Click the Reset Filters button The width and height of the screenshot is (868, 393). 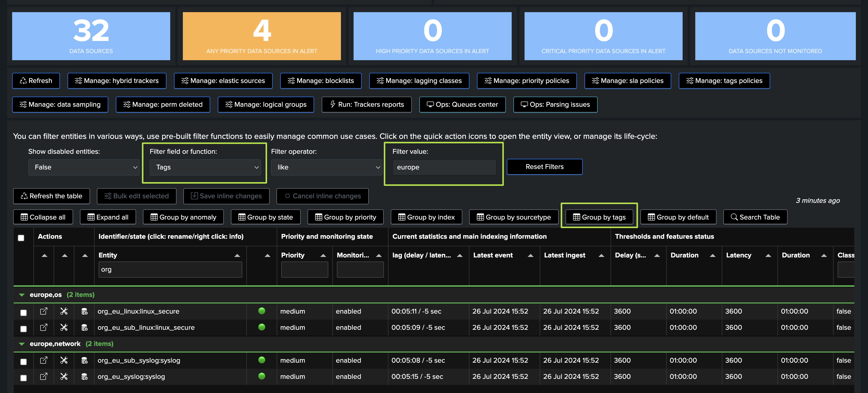coord(544,167)
